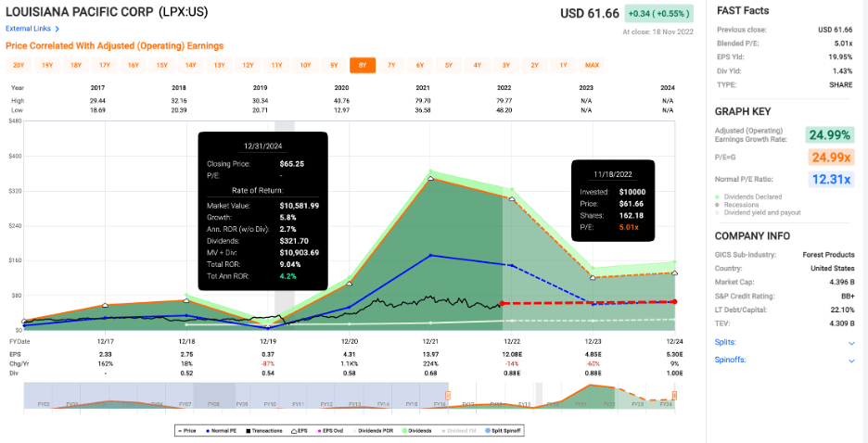The width and height of the screenshot is (868, 443).
Task: Click the 12/22 EPS triangle marker
Action: (x=512, y=198)
